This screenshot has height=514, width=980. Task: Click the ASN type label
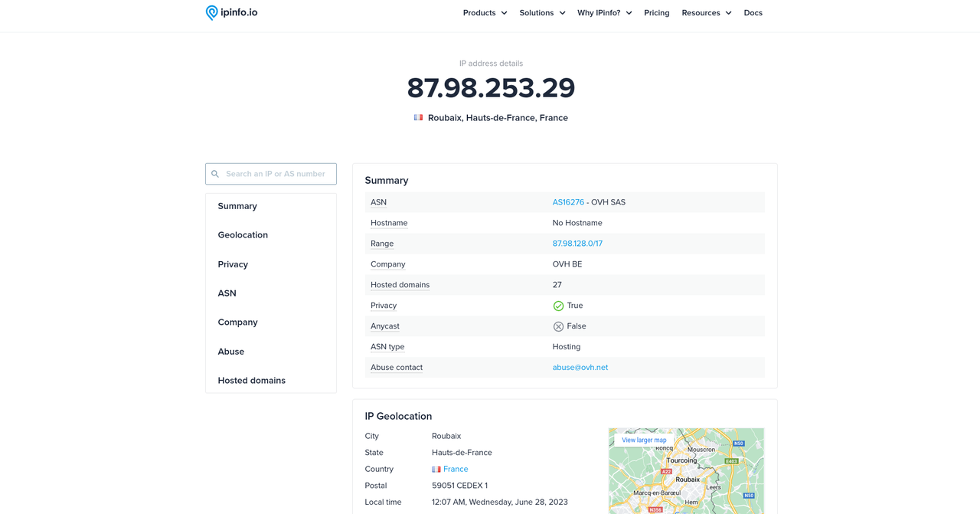[387, 347]
